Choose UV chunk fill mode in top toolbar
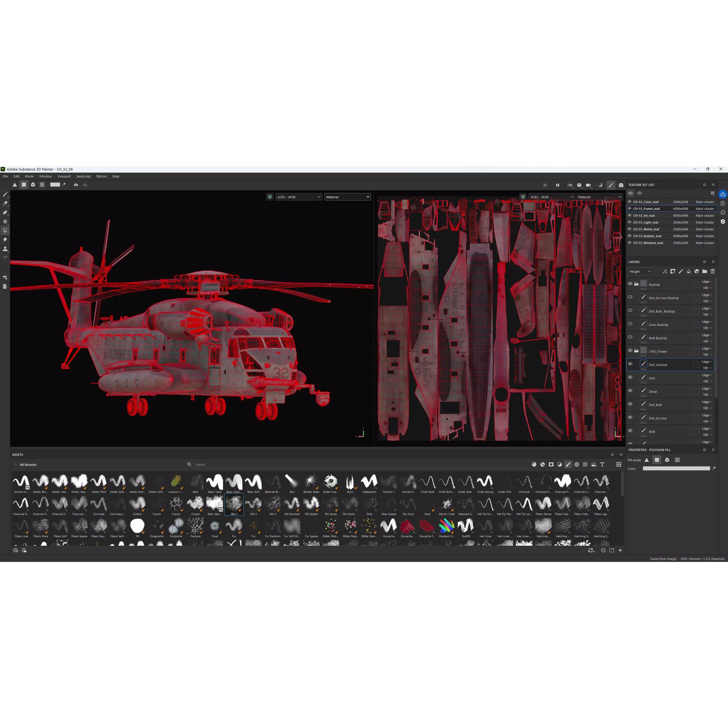The image size is (728, 728). click(x=42, y=185)
